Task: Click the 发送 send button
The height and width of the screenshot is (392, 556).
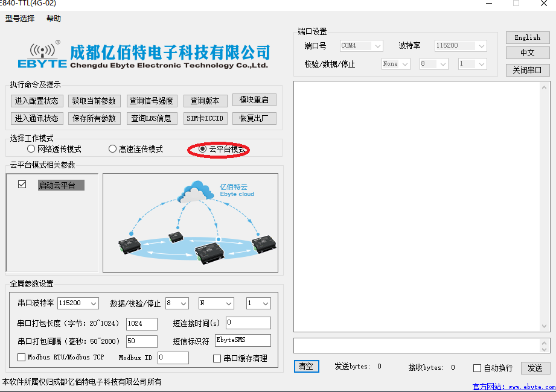Action: click(535, 367)
